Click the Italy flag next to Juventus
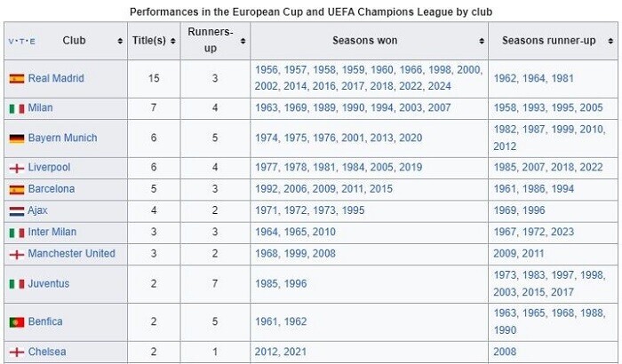 click(17, 284)
